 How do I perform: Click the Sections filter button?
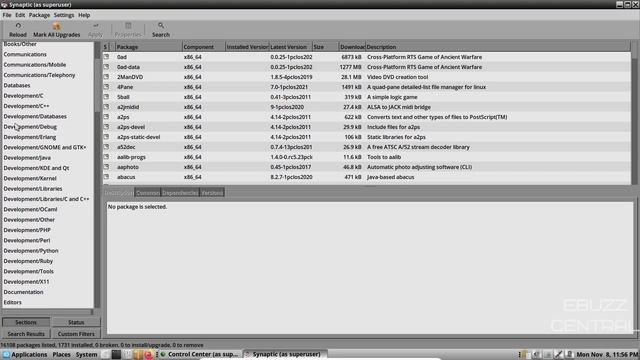pos(26,322)
